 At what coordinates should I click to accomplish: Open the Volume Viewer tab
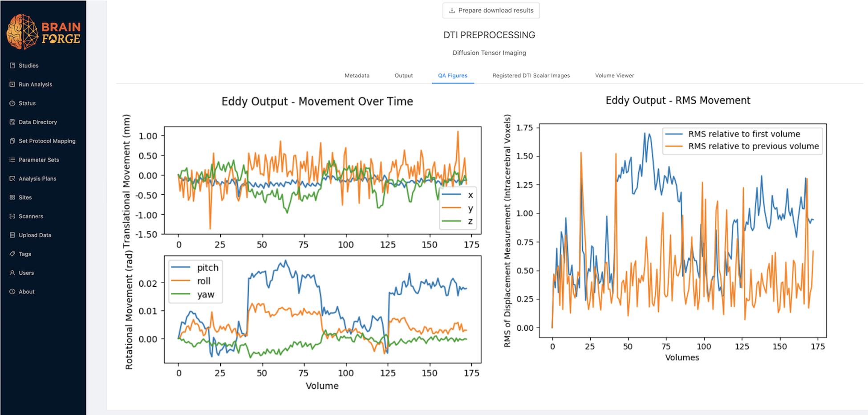[x=614, y=75]
